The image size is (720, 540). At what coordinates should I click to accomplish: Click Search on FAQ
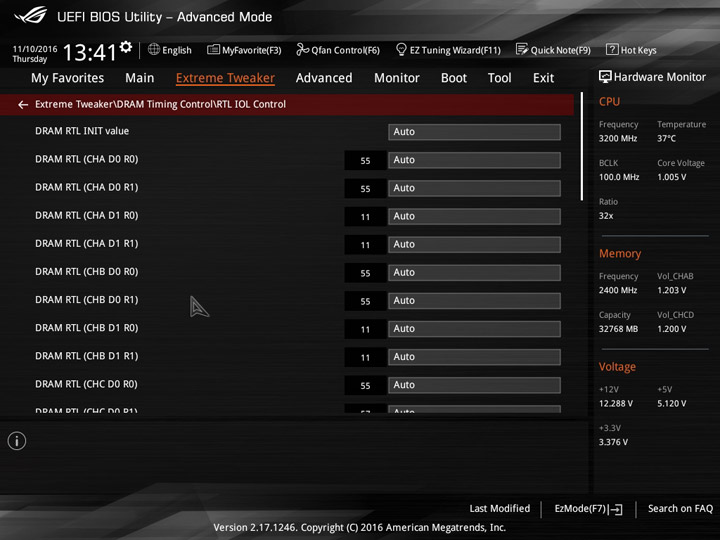[x=680, y=508]
